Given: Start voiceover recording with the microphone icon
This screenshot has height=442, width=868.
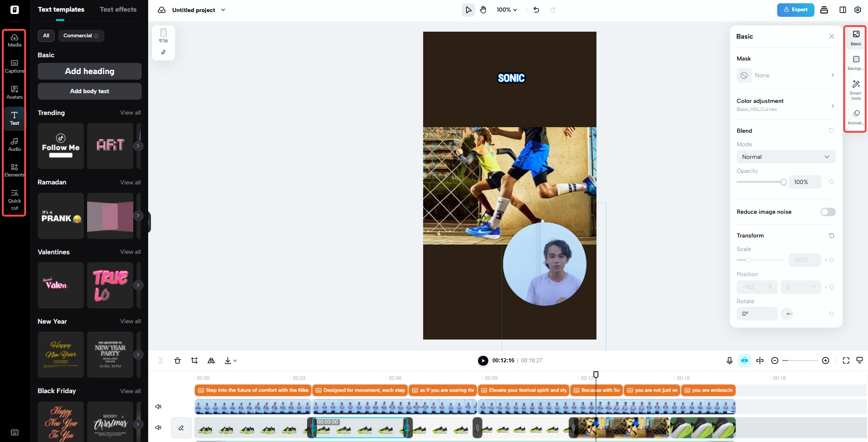Looking at the screenshot, I should tap(730, 360).
